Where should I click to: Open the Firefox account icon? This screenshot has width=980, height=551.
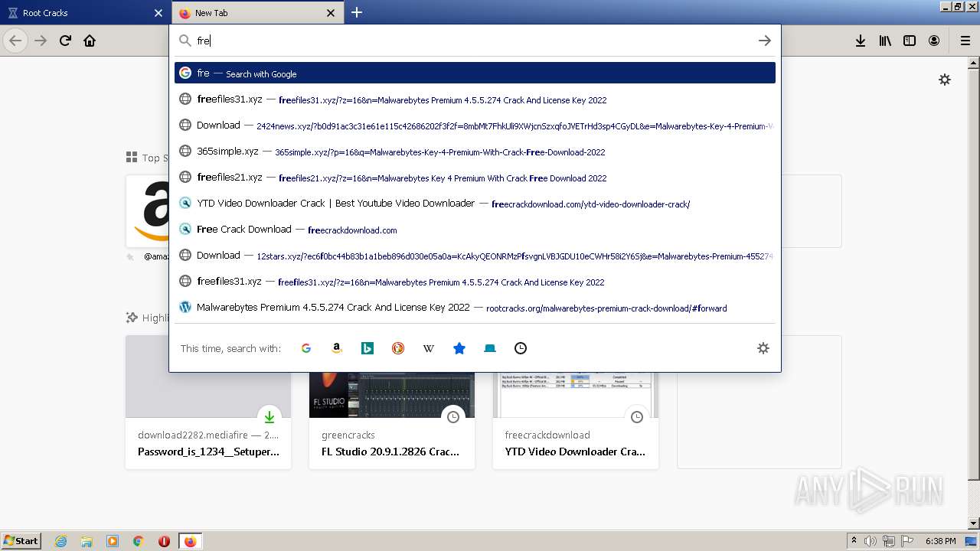point(934,41)
